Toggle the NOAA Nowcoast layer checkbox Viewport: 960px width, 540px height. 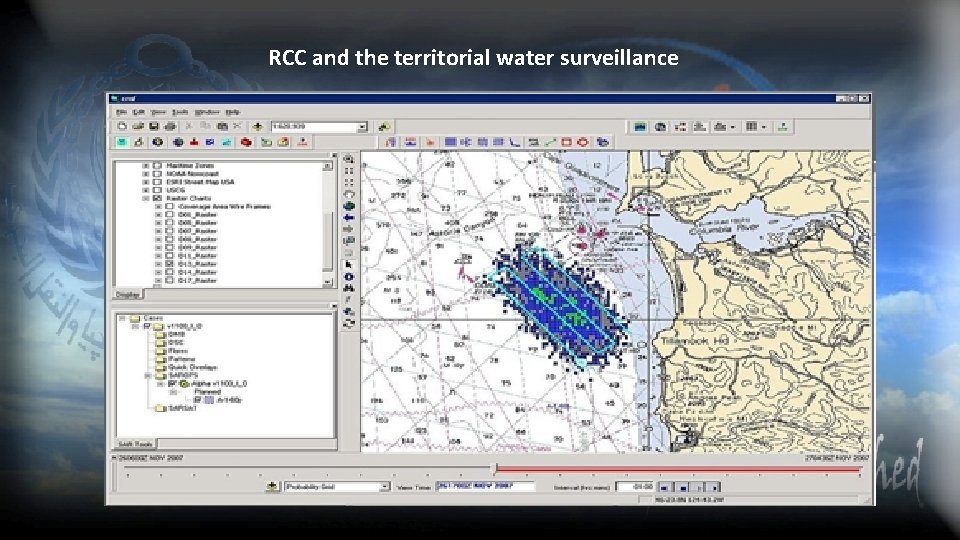point(157,174)
